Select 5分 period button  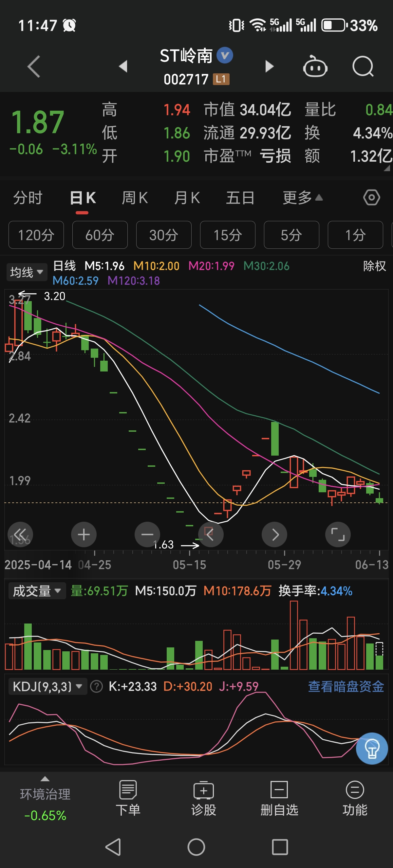(x=291, y=235)
